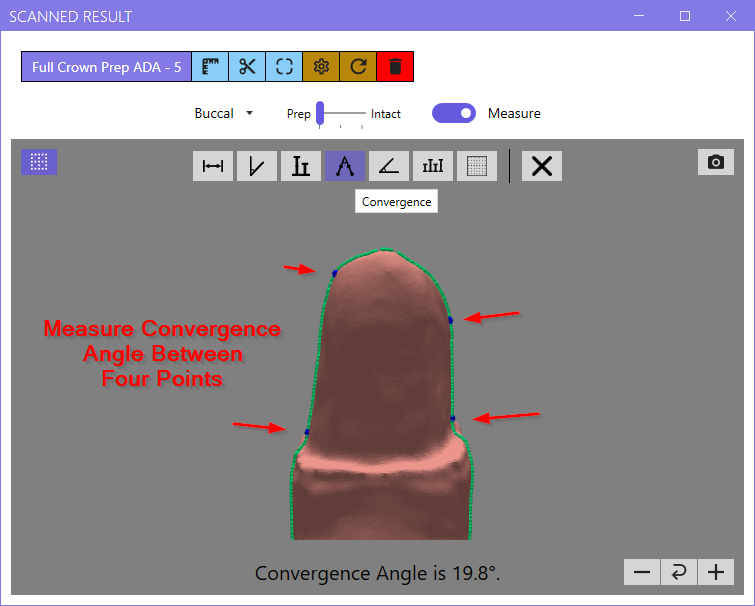Zoom in with the plus button
Image resolution: width=755 pixels, height=606 pixels.
pos(716,572)
